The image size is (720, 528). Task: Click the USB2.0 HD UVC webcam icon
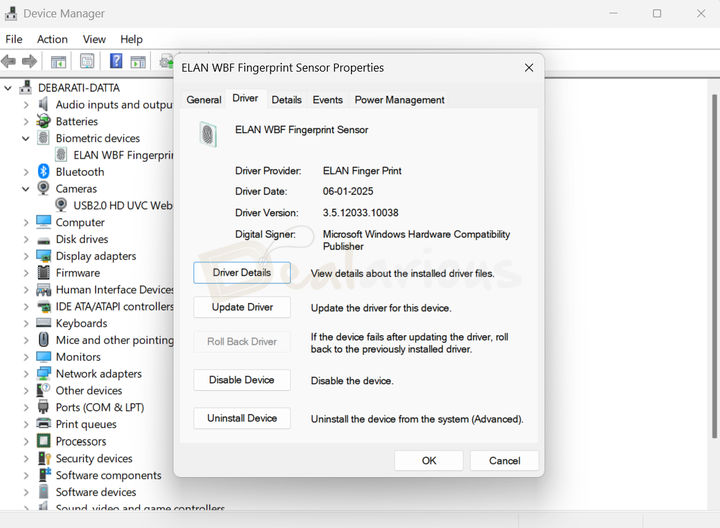[61, 205]
